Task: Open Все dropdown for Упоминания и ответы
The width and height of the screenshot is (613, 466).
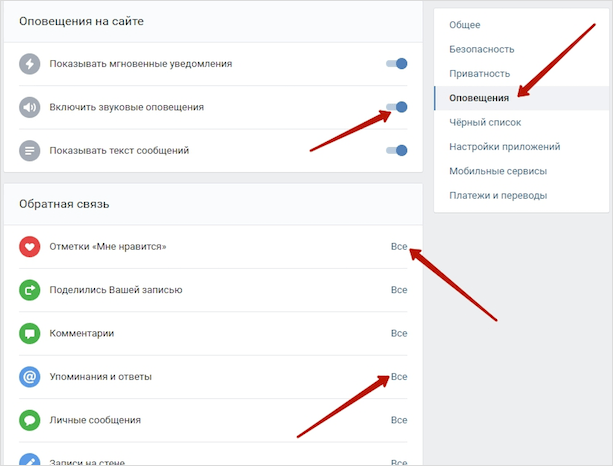Action: coord(399,377)
